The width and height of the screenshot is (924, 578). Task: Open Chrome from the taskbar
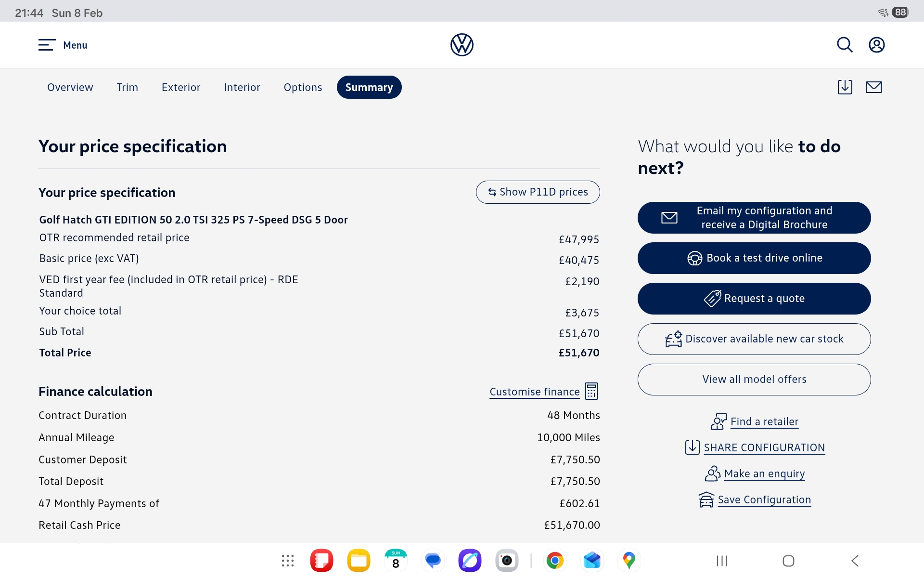[554, 561]
